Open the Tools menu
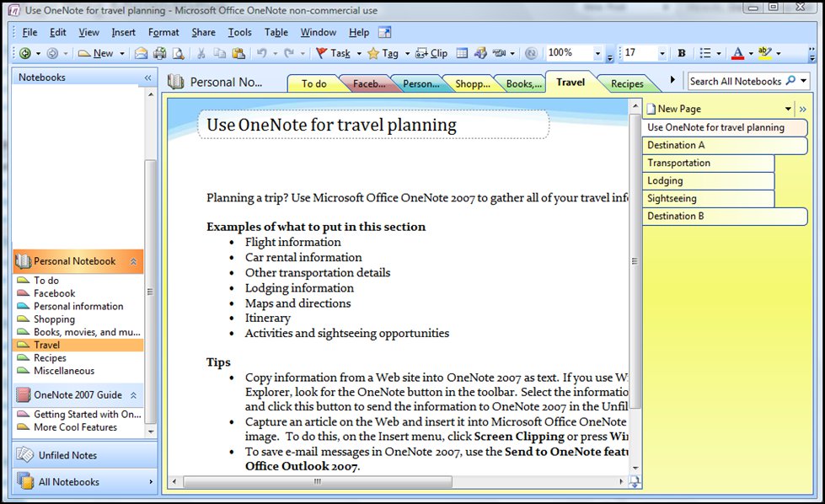 coord(240,33)
